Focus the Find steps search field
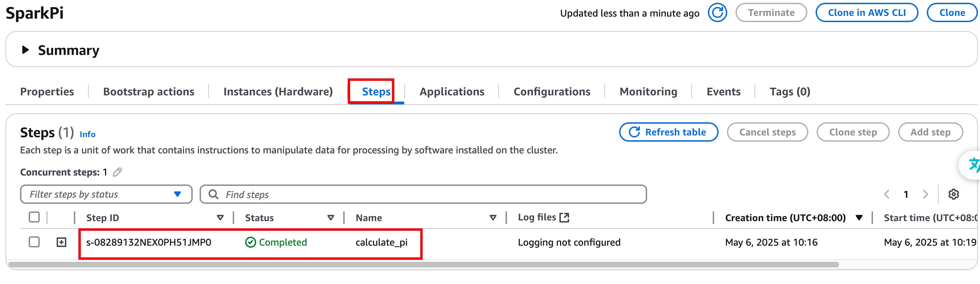This screenshot has height=284, width=980. [x=423, y=194]
